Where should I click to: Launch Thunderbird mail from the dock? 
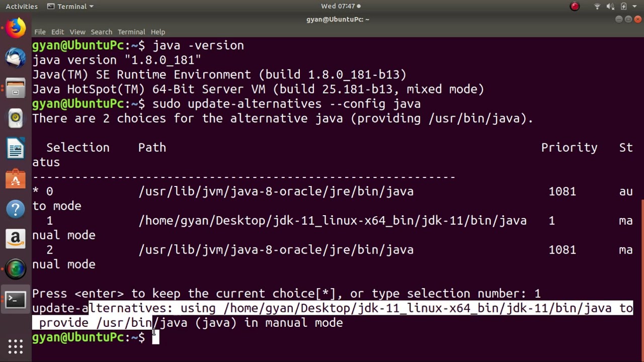coord(16,58)
